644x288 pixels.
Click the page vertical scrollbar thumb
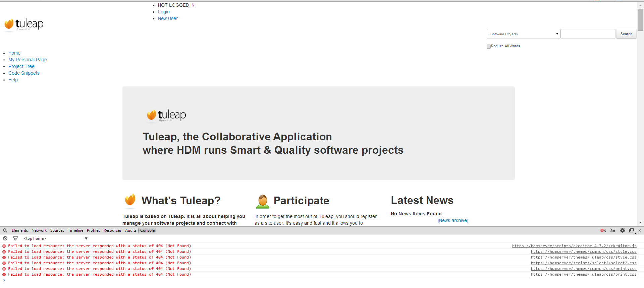click(640, 20)
